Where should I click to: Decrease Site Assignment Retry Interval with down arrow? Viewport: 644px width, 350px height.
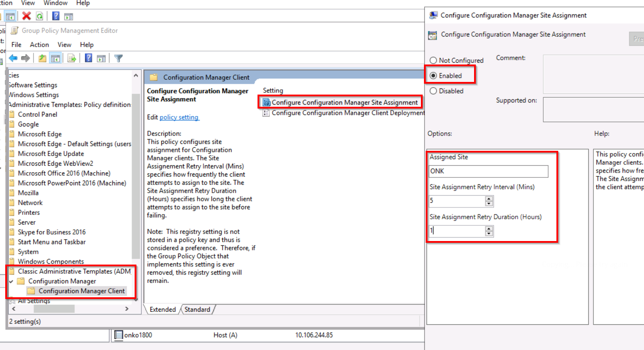pos(489,204)
